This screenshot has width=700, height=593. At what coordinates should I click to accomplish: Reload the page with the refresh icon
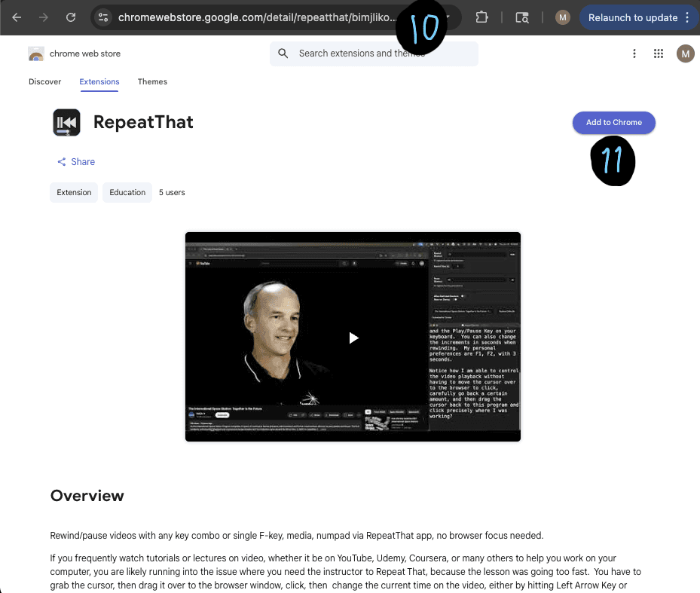click(x=71, y=17)
